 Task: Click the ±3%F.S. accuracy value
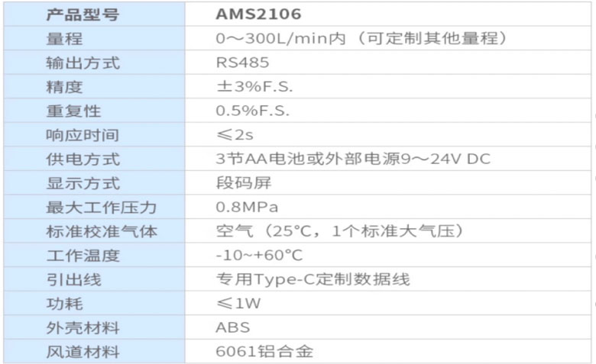[254, 86]
